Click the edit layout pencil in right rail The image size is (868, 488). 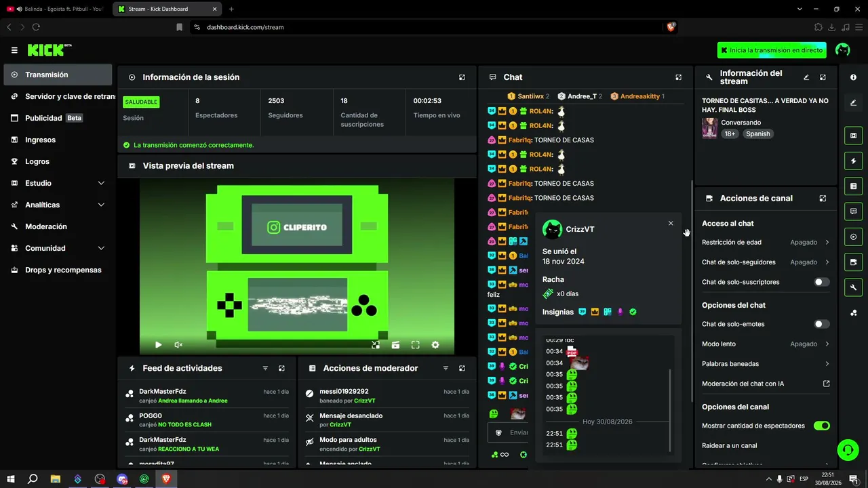(853, 103)
